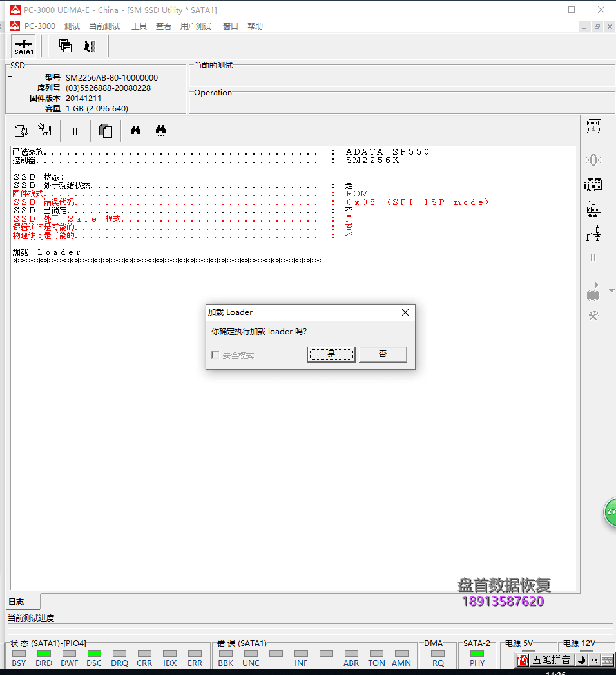
Task: Click the RQ DMA indicator
Action: (438, 654)
